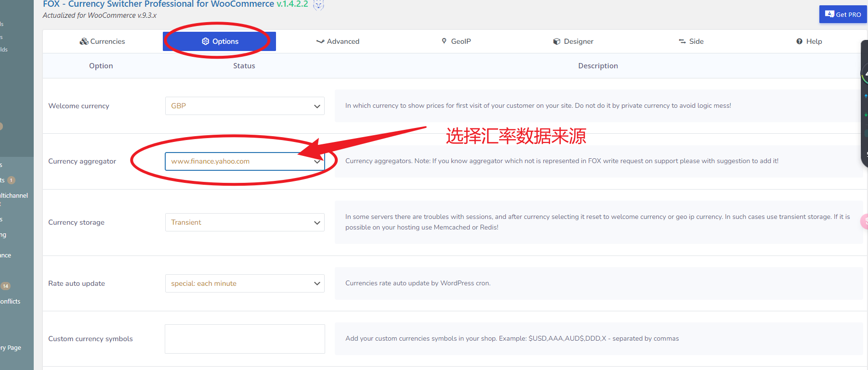
Task: Open the Advanced tab
Action: [x=338, y=41]
